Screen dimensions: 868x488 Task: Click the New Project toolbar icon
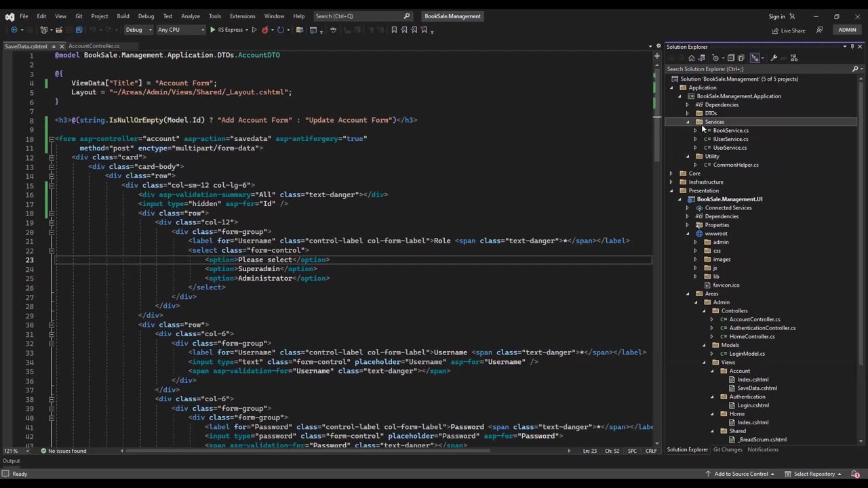43,30
